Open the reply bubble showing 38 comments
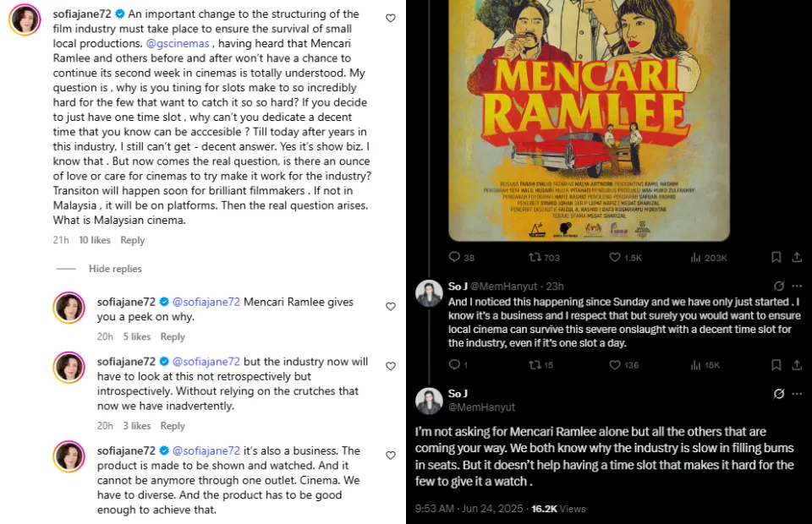 [x=461, y=257]
